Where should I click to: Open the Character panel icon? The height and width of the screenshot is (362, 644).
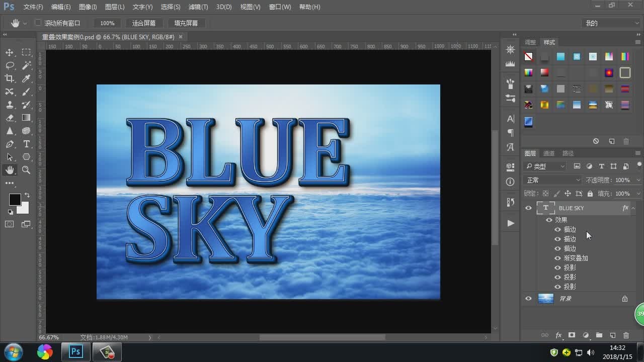pyautogui.click(x=510, y=119)
